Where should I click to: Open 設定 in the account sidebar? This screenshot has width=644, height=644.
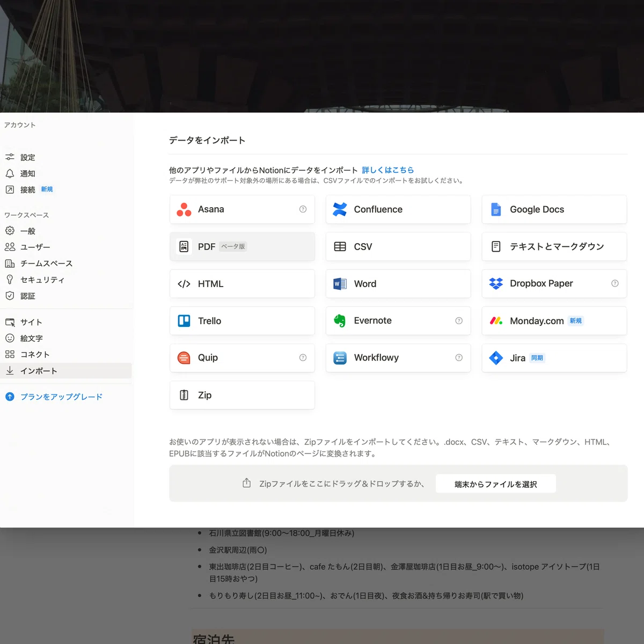[65, 157]
